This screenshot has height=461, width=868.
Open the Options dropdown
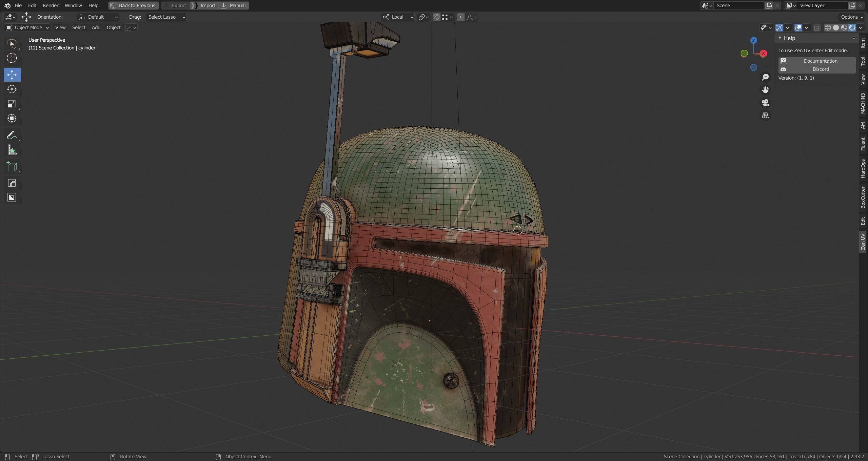852,17
